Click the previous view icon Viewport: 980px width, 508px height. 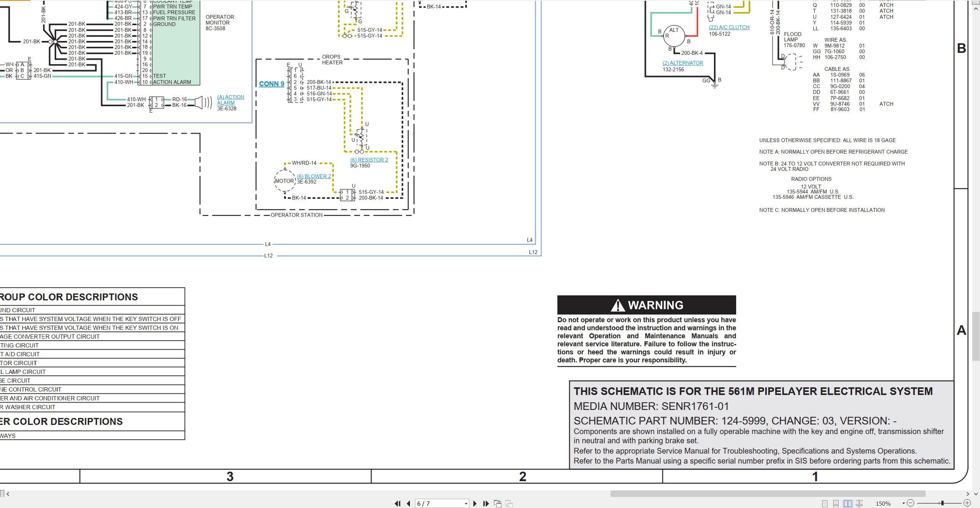(x=498, y=503)
